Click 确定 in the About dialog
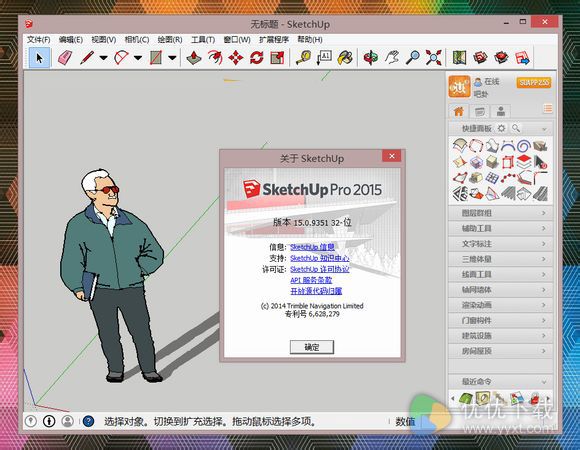 pos(312,347)
